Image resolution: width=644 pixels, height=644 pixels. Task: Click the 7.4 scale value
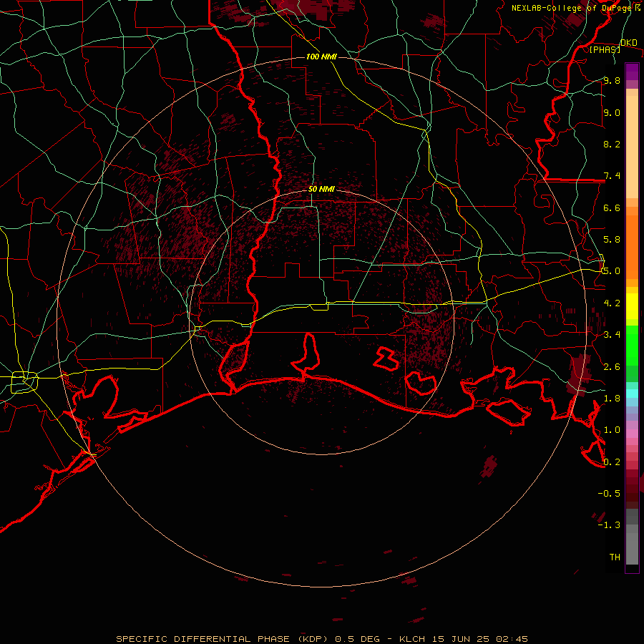[612, 176]
